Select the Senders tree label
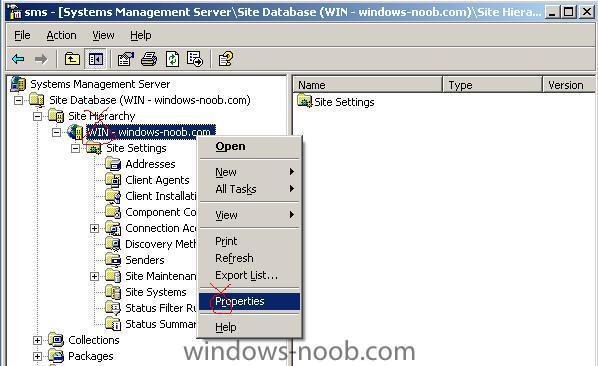The width and height of the screenshot is (598, 366). [x=145, y=260]
